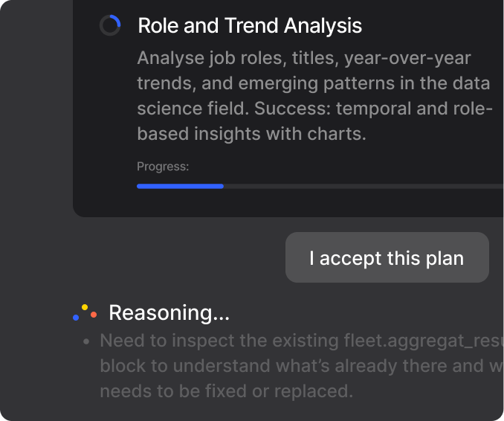Image resolution: width=504 pixels, height=421 pixels.
Task: Click the loading spinner beside Role and Trend Analysis
Action: point(110,26)
